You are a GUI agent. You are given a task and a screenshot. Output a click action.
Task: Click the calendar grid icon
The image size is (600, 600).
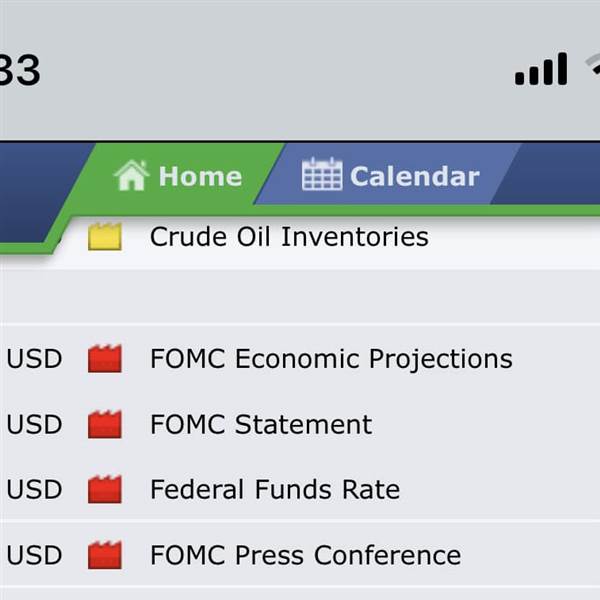point(322,174)
